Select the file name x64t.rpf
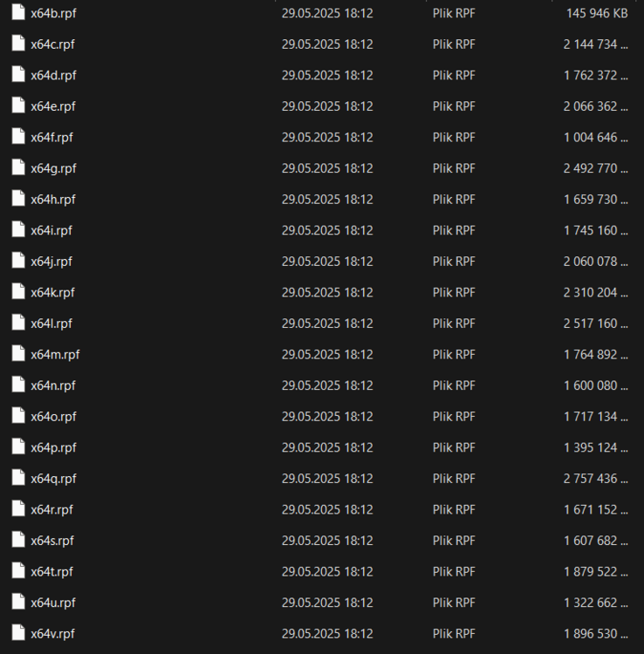644x654 pixels. click(51, 571)
